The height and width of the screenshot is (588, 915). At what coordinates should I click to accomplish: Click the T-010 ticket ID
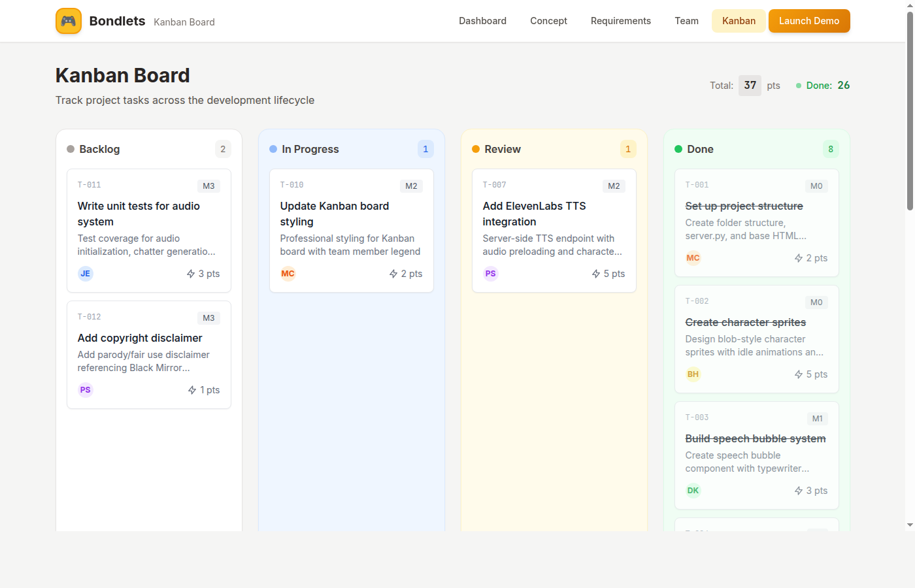[292, 185]
